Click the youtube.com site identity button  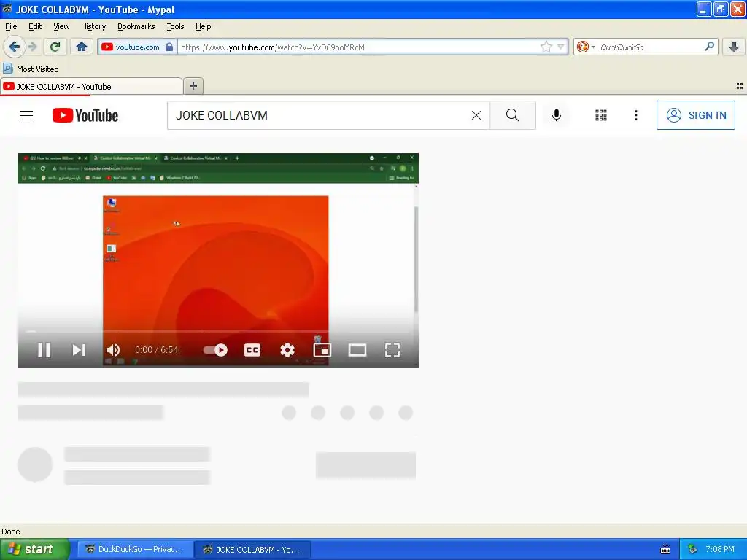click(x=138, y=47)
